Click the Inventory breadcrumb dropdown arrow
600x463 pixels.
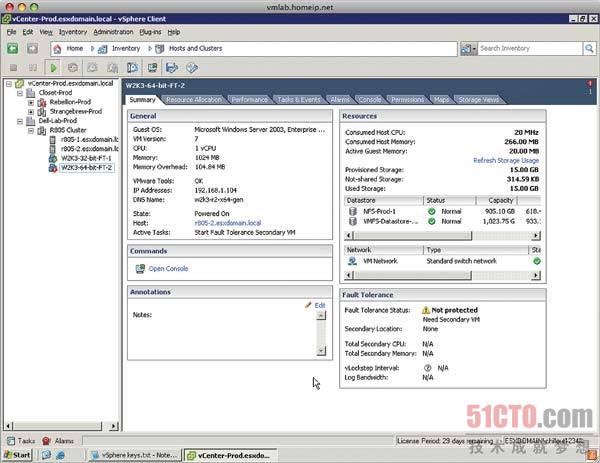[150, 49]
